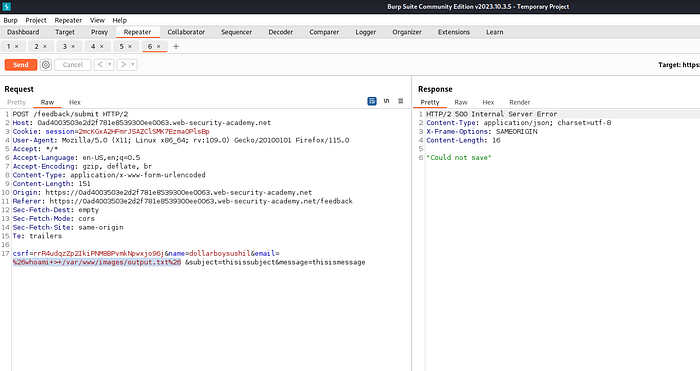Screen dimensions: 700x371
Task: Click the Cancel button
Action: coord(73,65)
